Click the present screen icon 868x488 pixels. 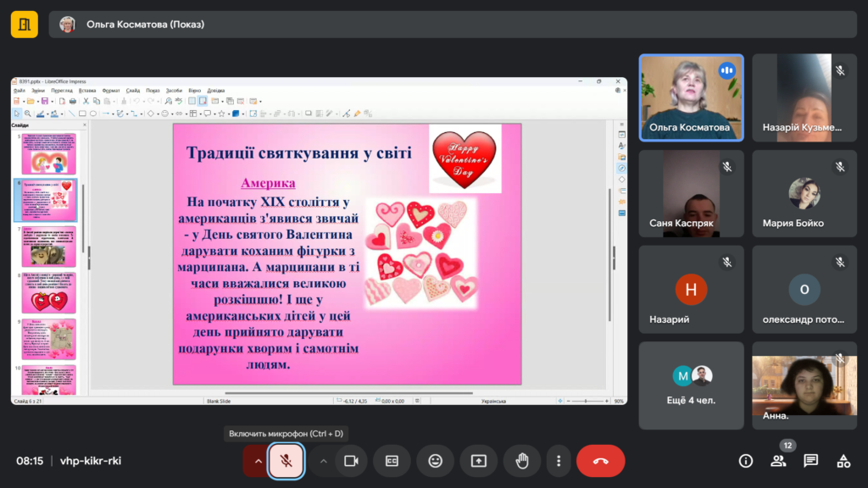(x=479, y=461)
